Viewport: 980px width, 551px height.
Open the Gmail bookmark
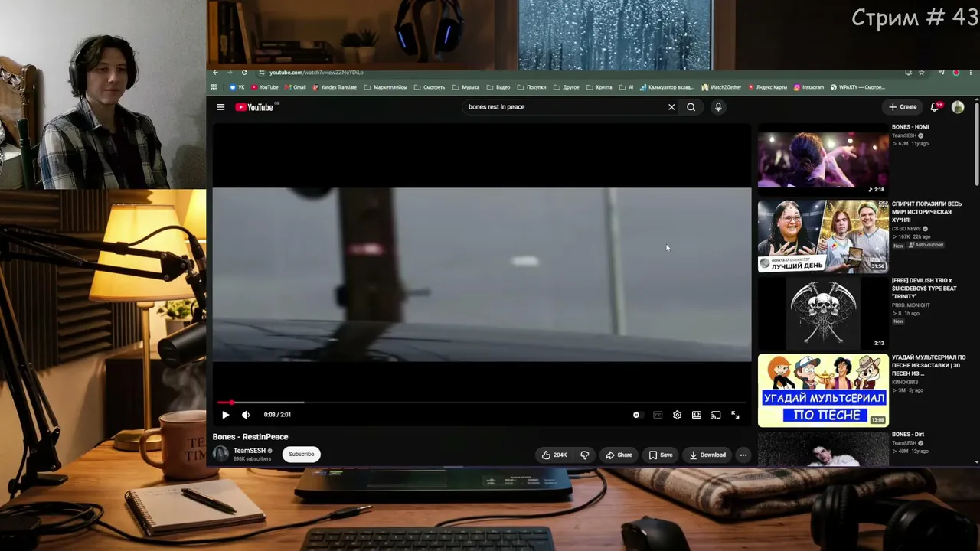click(296, 87)
